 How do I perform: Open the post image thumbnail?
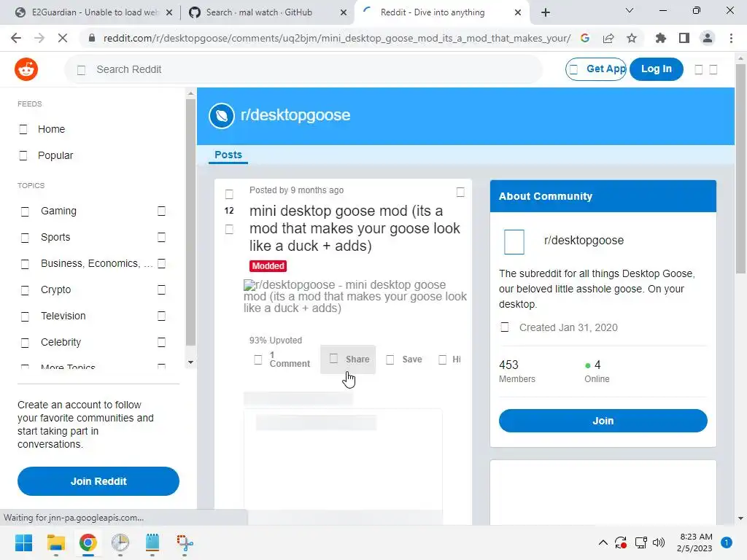(x=355, y=296)
